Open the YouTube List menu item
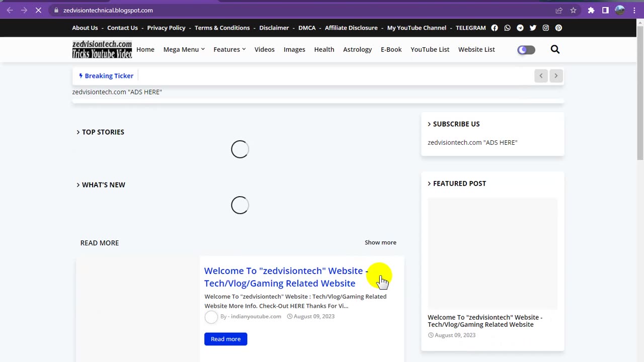 pos(430,49)
